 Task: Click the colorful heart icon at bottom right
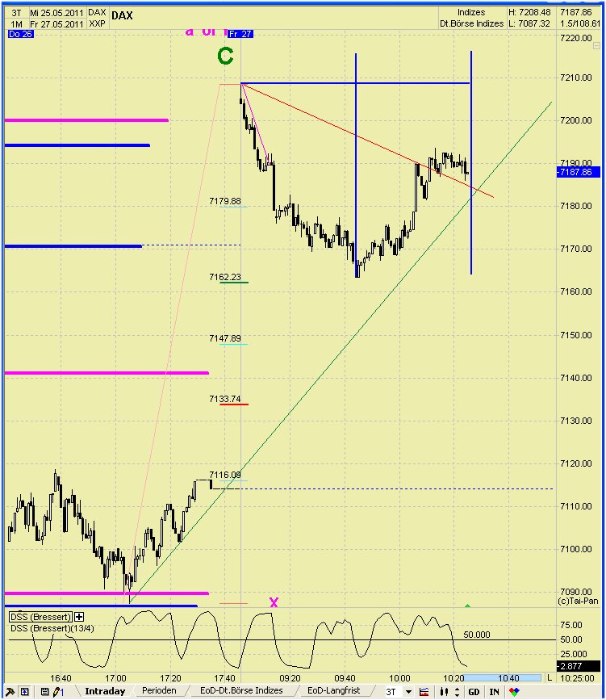click(514, 692)
